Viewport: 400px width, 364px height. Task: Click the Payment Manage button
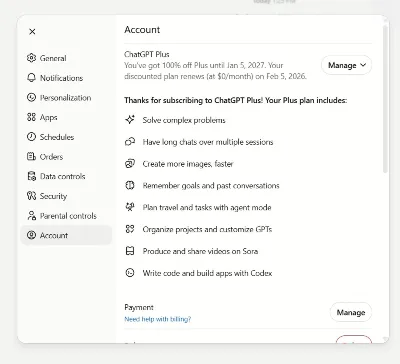point(351,312)
